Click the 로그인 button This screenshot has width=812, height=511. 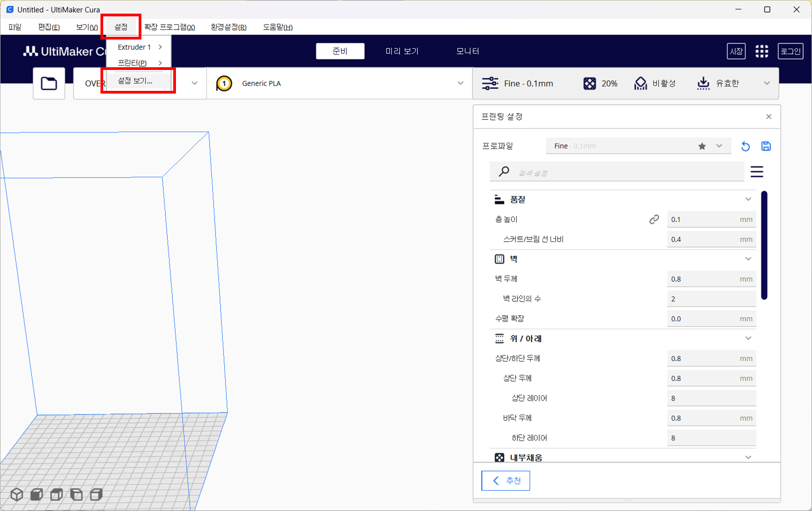[x=791, y=51]
